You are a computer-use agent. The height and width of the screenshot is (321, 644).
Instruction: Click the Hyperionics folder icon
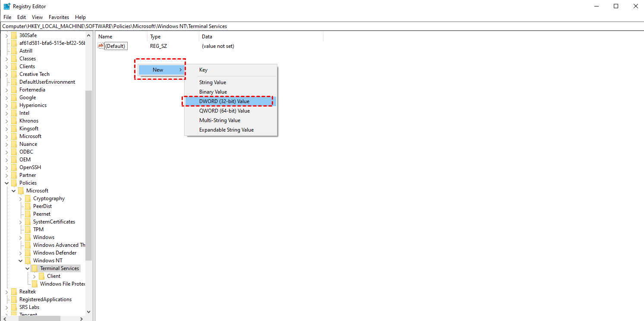[14, 105]
